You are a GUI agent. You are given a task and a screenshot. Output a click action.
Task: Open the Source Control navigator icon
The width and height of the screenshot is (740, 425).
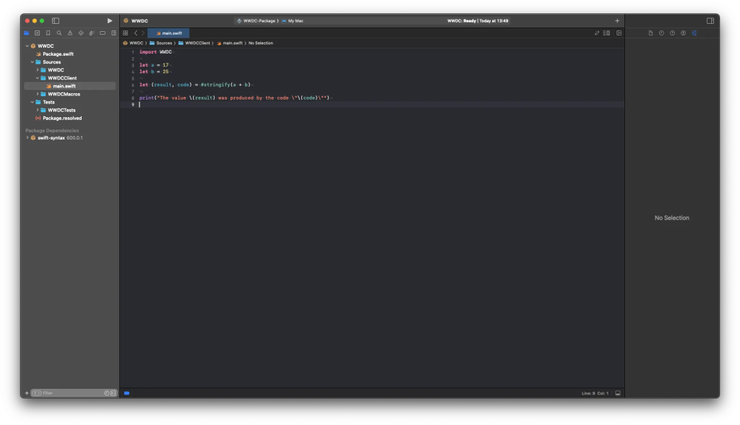click(37, 33)
